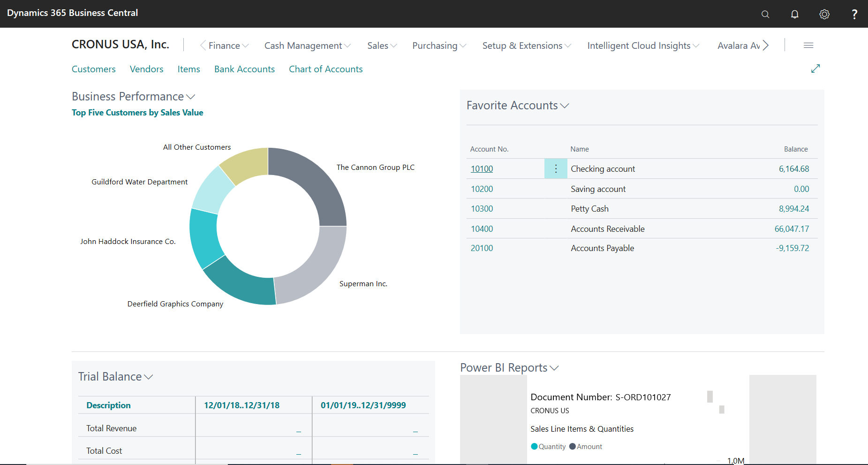Click the 01/01/19..12/31/9999 period header
Screen dimensions: 868x465
coord(363,405)
